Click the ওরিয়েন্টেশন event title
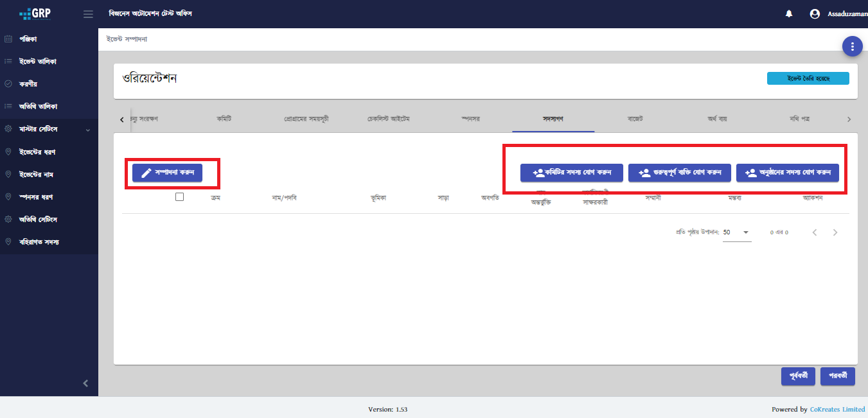868x418 pixels. 150,78
